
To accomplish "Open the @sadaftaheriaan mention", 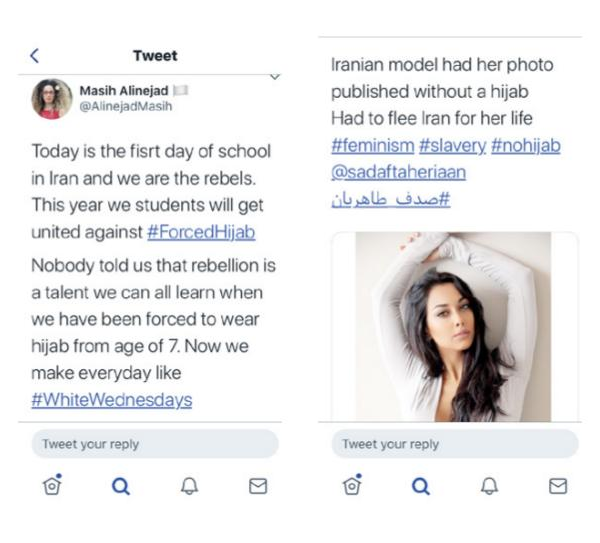I will (x=398, y=172).
